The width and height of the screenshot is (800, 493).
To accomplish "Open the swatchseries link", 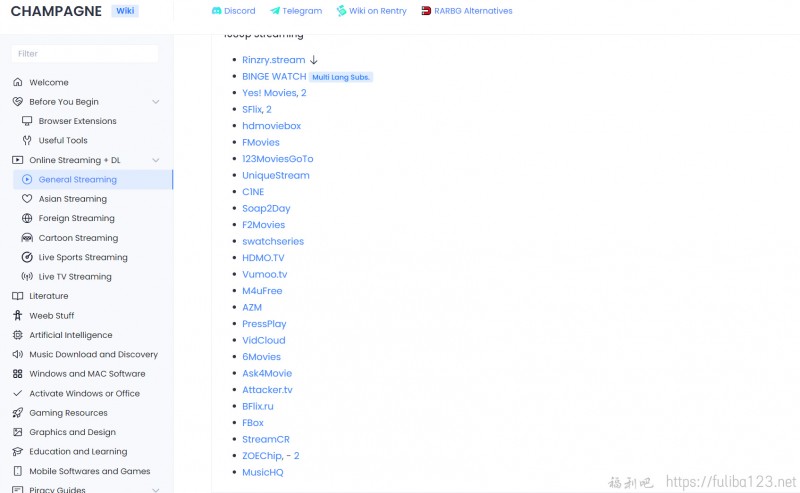I will click(273, 241).
